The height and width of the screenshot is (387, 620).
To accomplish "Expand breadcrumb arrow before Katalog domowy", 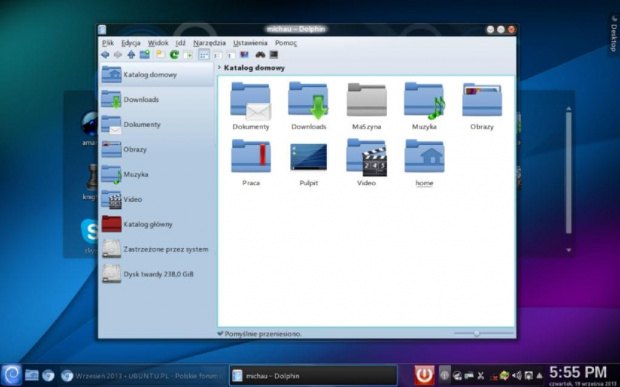I will (x=219, y=68).
